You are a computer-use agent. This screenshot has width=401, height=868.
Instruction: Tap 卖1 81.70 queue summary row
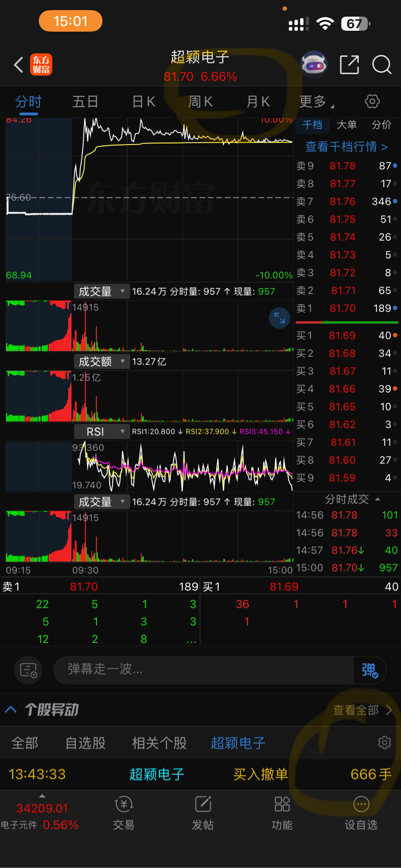(x=100, y=587)
